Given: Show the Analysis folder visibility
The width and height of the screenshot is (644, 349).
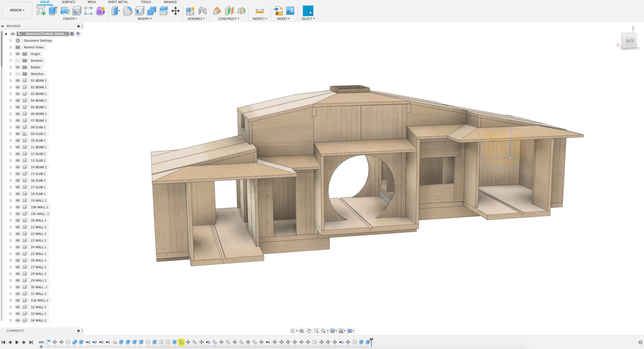Looking at the screenshot, I should click(18, 60).
